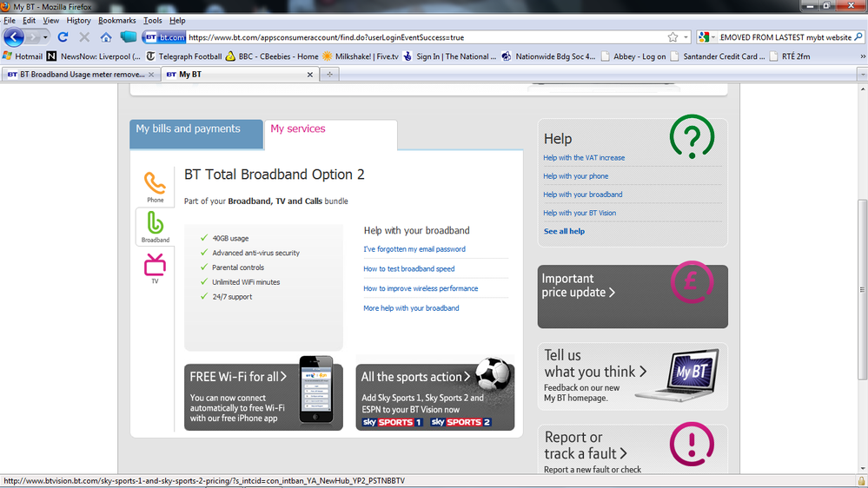Screen dimensions: 868x488
Task: Bookmark this page with the star icon
Action: (673, 37)
